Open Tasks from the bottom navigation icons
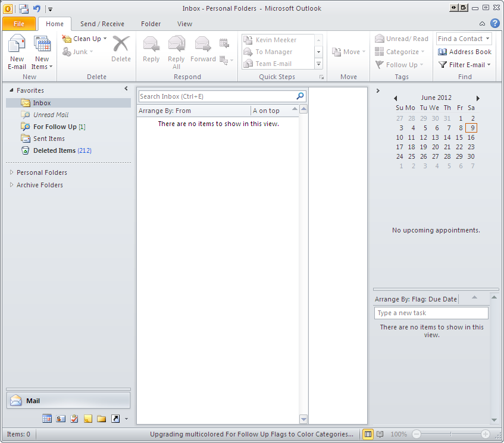Viewport: 504px width, 443px height. (x=74, y=419)
